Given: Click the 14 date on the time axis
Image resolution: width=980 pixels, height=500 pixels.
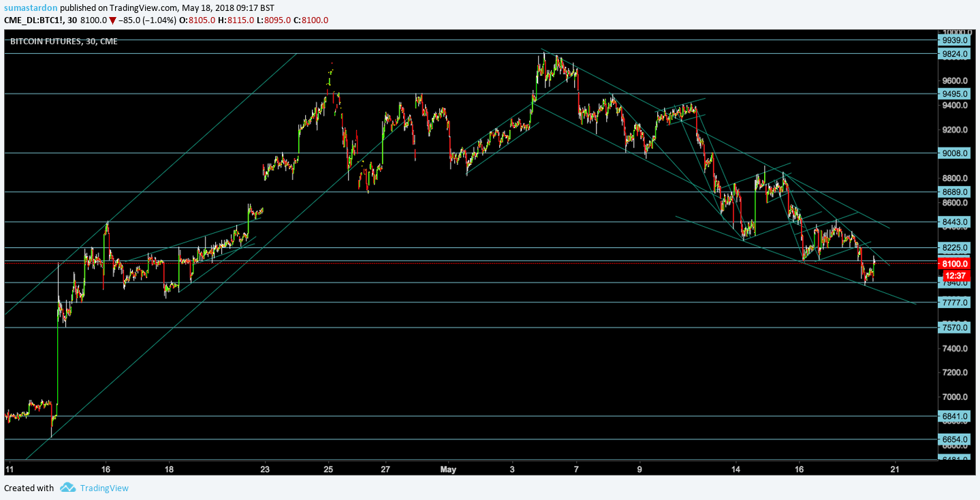Looking at the screenshot, I should (736, 469).
